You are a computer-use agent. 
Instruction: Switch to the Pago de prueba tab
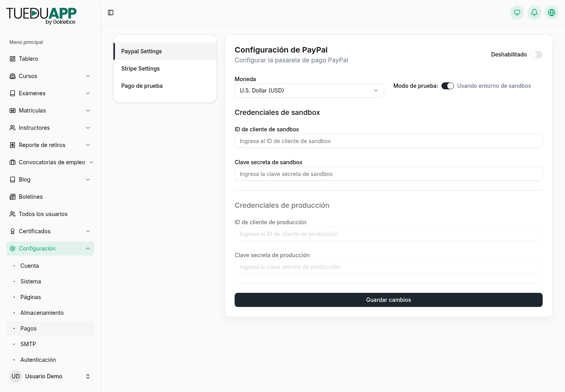point(165,86)
